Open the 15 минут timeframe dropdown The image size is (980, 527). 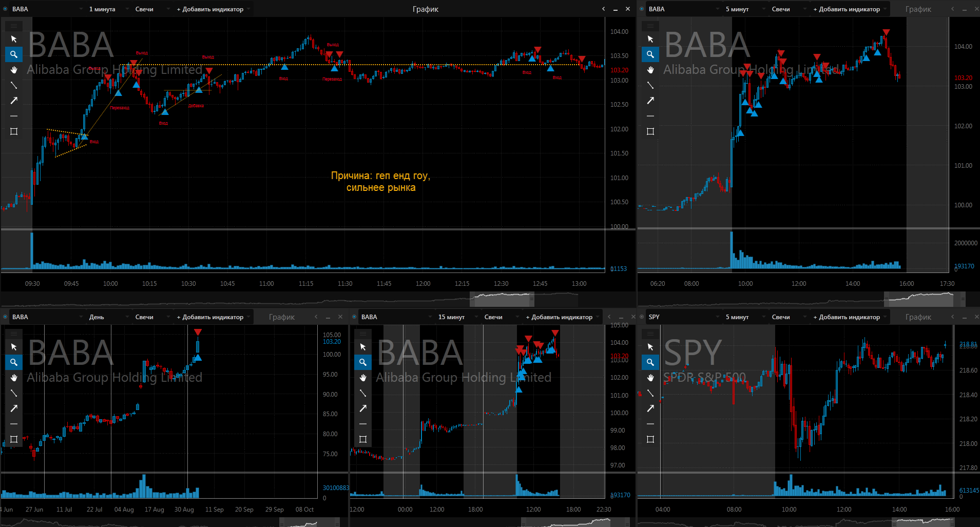458,317
